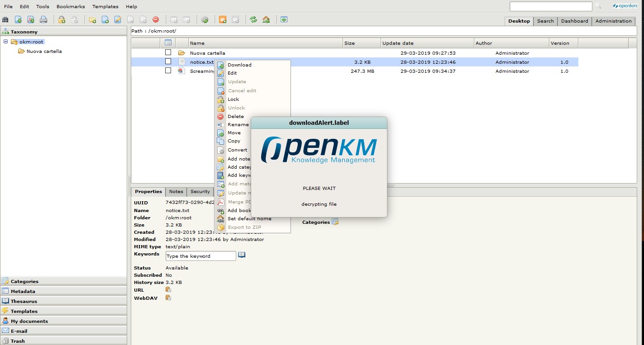Click the create new folder toolbar icon
The image size is (644, 345).
tap(92, 19)
